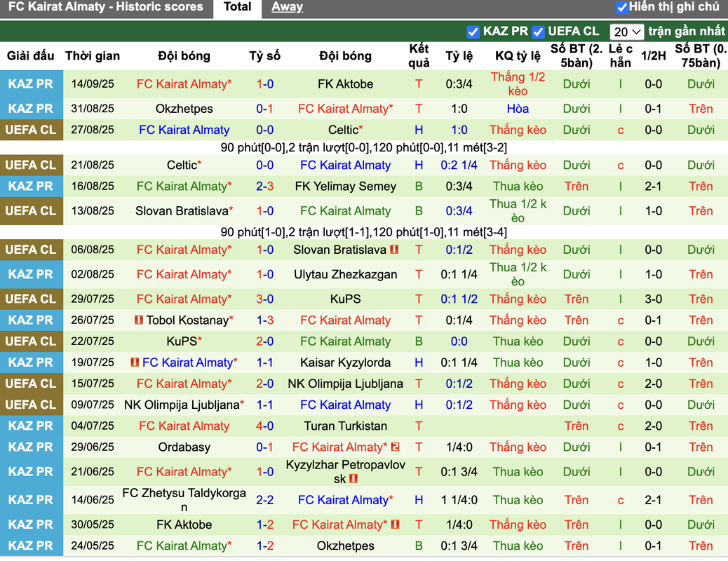Click KuPS home team in 22/07/25 row
This screenshot has height=561, width=728.
184,342
